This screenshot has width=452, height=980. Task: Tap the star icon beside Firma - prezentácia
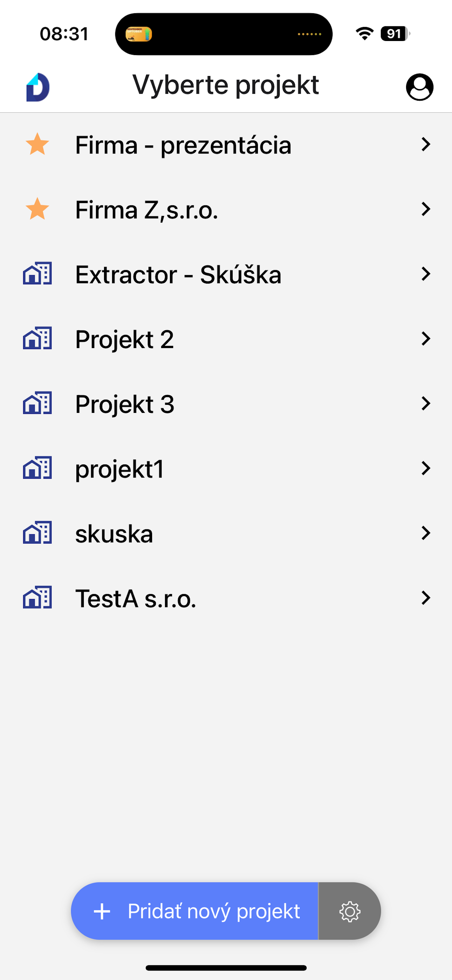tap(37, 144)
